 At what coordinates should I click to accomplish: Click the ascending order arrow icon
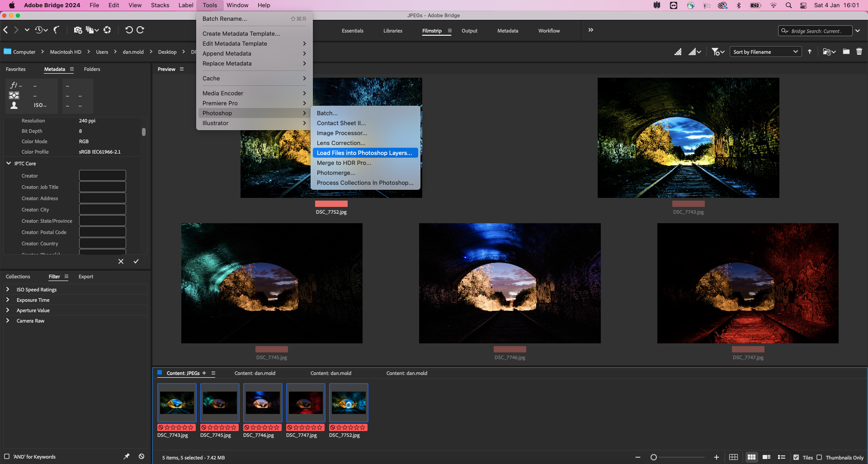click(810, 52)
